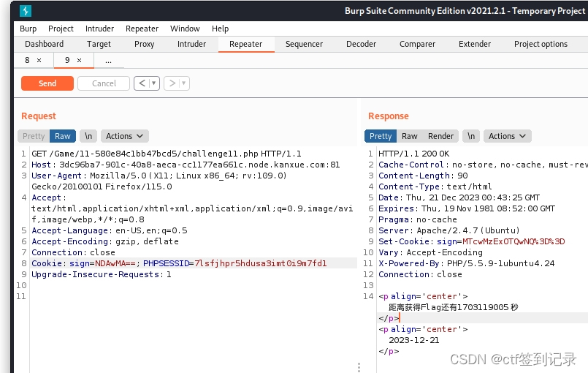This screenshot has height=373, width=588.
Task: Open history dropdown beside the forward arrow
Action: coord(184,83)
